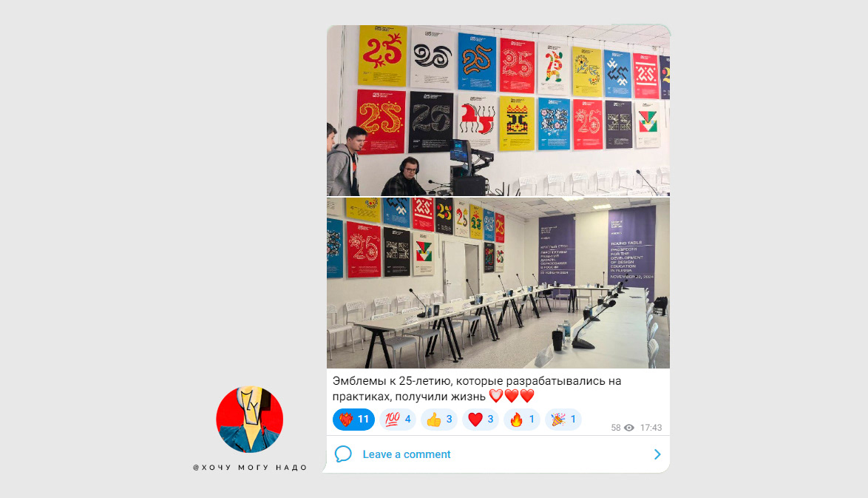Open the top photo of 25 posters
Viewport: 868px width, 498px height.
coord(498,110)
